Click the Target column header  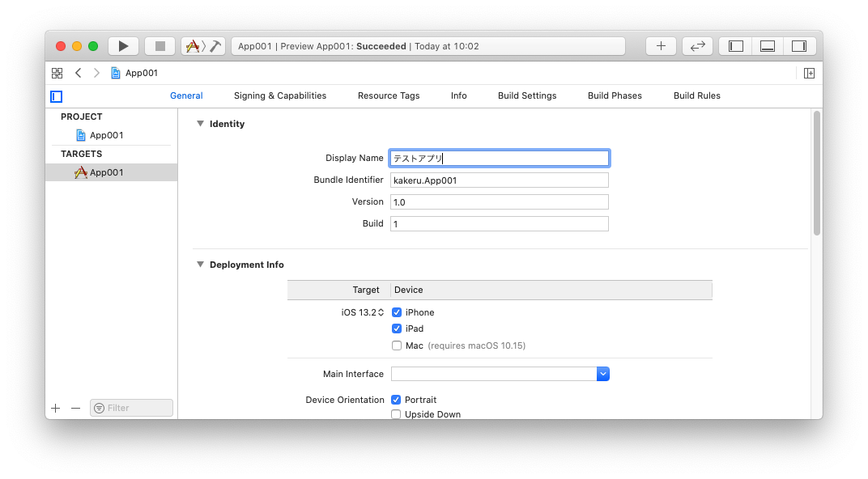click(x=366, y=290)
